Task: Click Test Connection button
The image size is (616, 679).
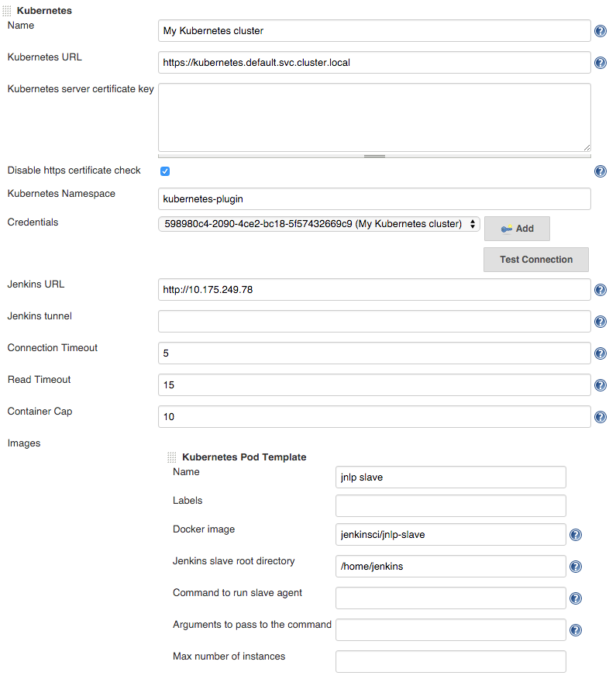Action: coord(536,260)
